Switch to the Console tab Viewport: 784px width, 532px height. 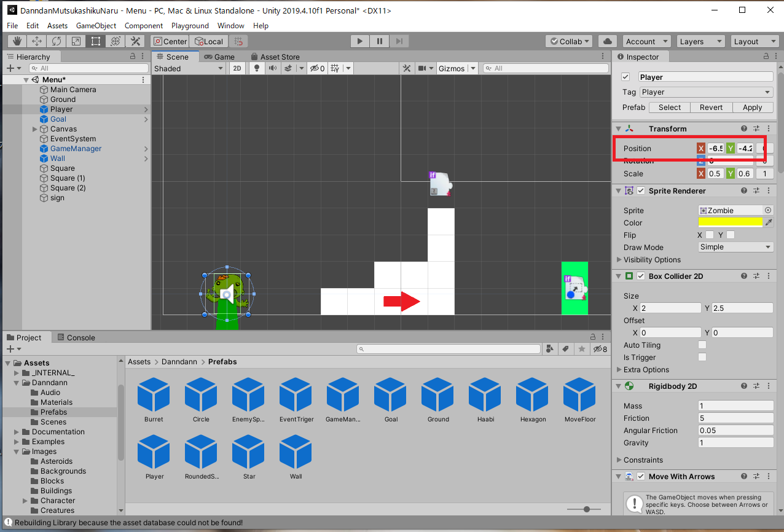coord(76,337)
